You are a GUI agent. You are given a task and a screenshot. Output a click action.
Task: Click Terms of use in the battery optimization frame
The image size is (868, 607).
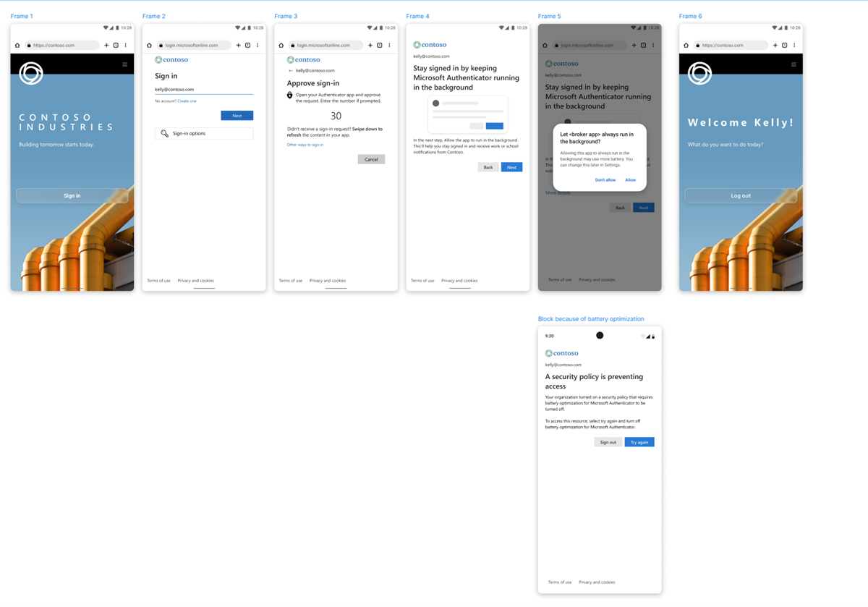click(560, 582)
